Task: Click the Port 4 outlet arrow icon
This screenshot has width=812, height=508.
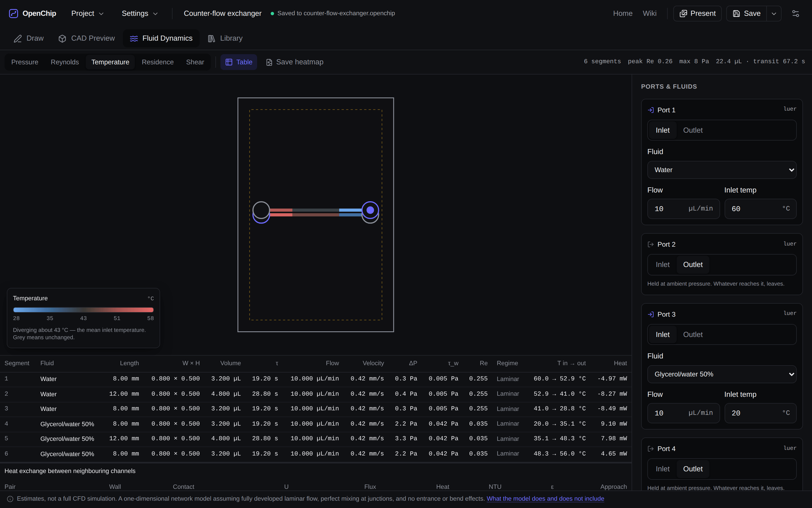Action: click(651, 449)
